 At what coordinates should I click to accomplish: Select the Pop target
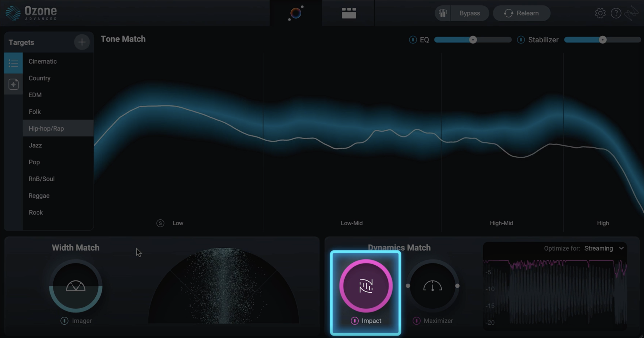[58, 162]
